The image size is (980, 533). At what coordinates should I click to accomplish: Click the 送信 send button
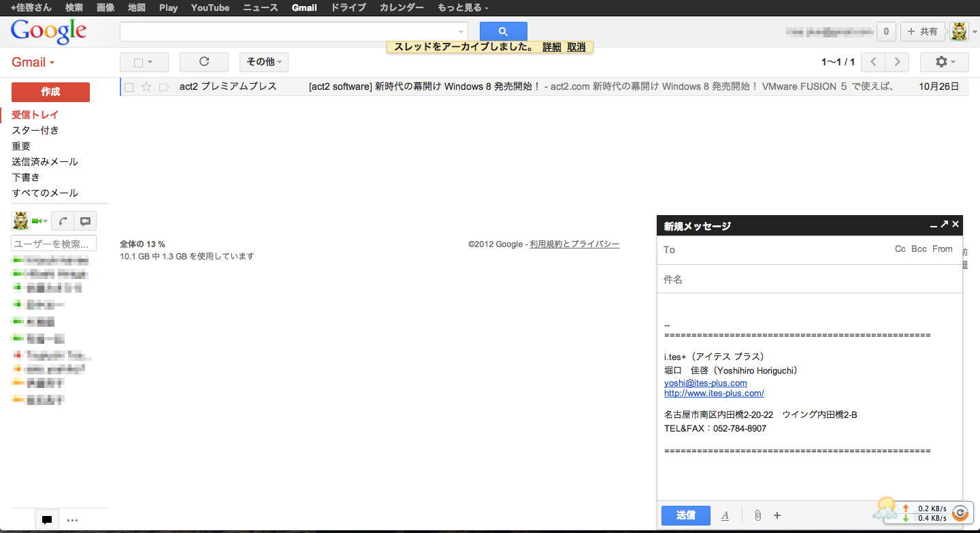point(686,515)
